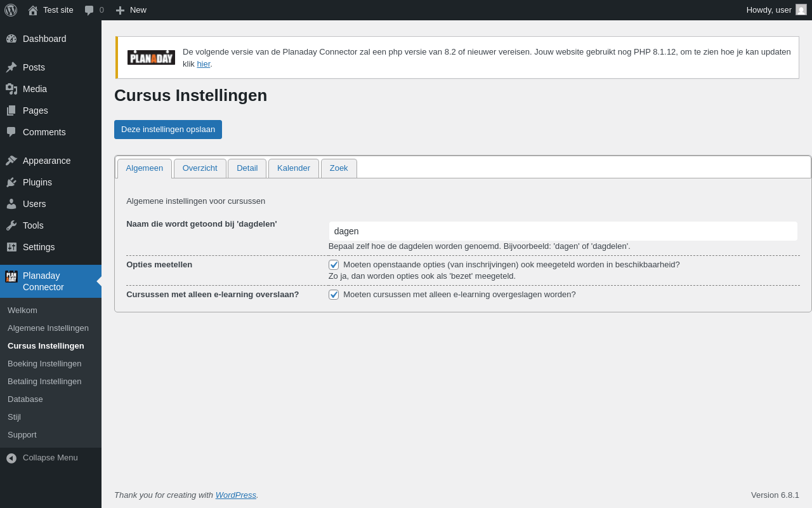Click New in the admin bar

click(x=138, y=10)
